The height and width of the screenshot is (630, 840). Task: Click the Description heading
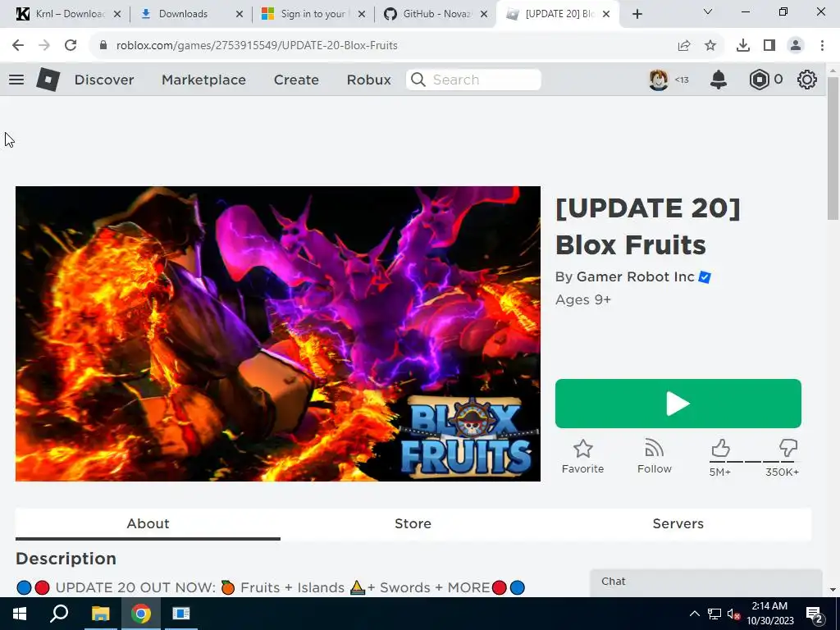point(66,558)
